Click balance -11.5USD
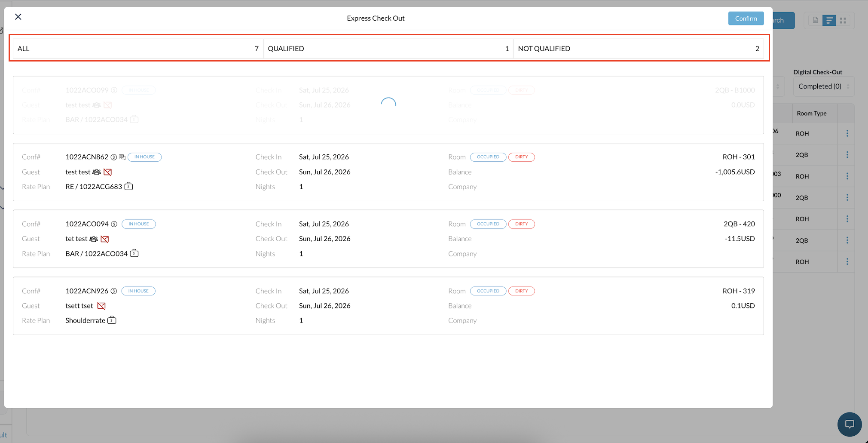The image size is (868, 443). point(740,239)
